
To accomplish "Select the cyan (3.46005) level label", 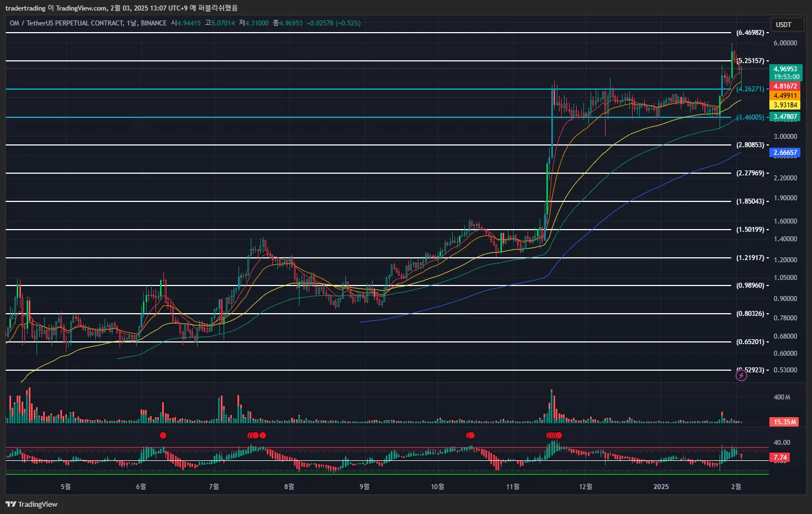I will (750, 117).
